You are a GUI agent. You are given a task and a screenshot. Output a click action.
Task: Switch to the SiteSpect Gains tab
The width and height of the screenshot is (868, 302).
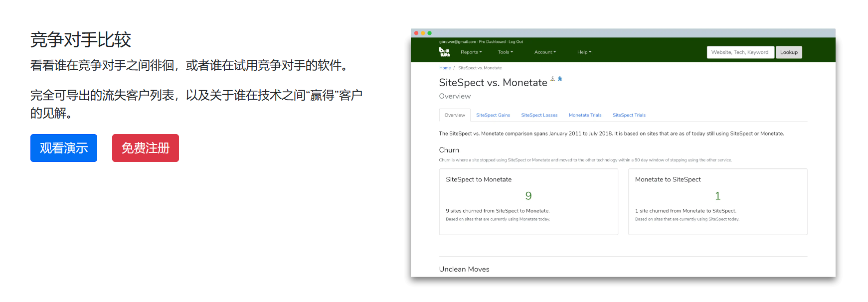493,115
